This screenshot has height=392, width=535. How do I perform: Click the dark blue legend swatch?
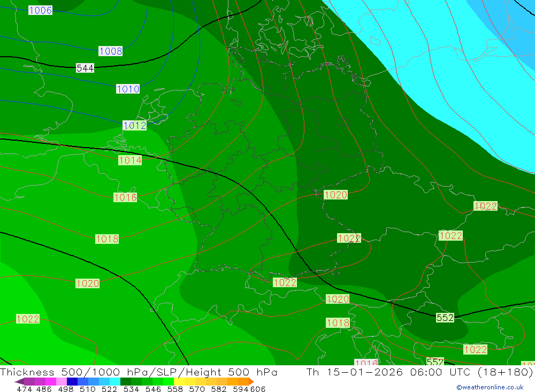pos(72,381)
